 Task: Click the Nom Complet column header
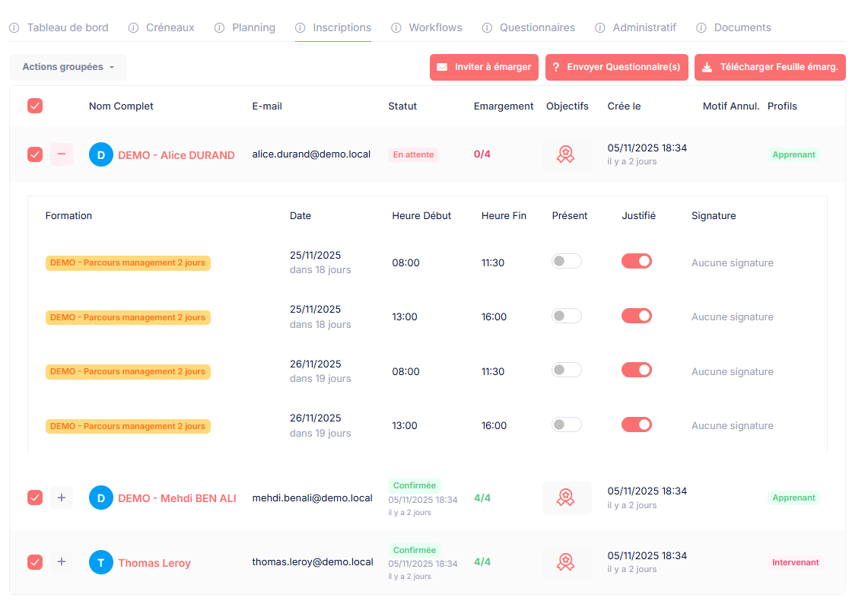tap(121, 107)
